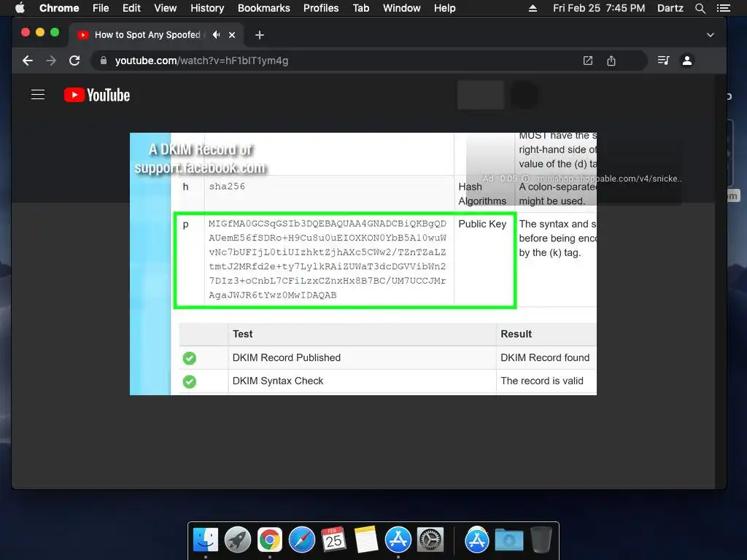Expand the tab search chevron
Viewport: 747px width, 560px height.
pos(710,35)
